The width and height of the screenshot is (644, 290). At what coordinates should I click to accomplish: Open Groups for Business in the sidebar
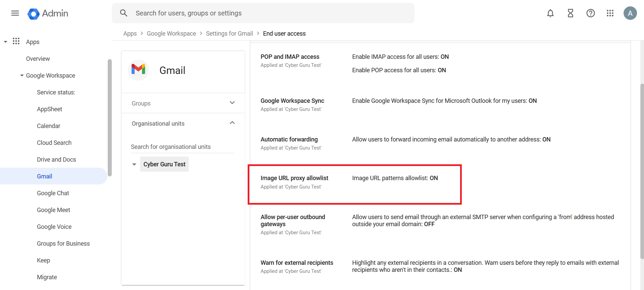[63, 244]
